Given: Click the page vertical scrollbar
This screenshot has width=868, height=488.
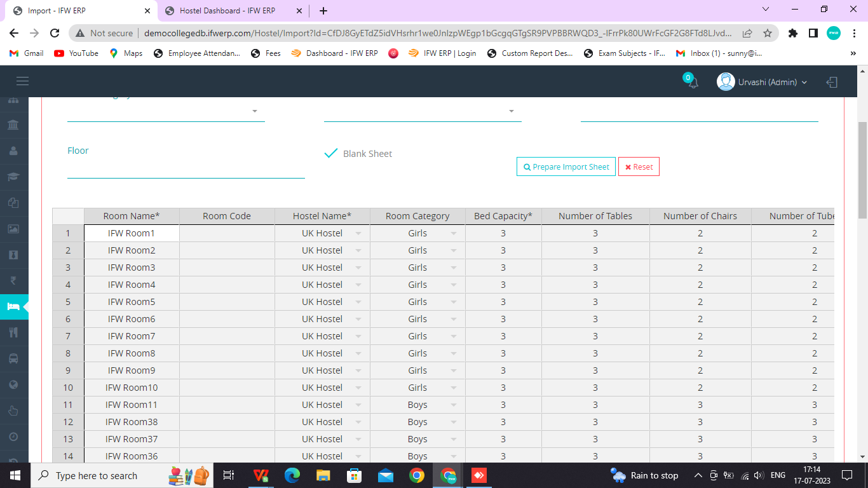Looking at the screenshot, I should 862,172.
